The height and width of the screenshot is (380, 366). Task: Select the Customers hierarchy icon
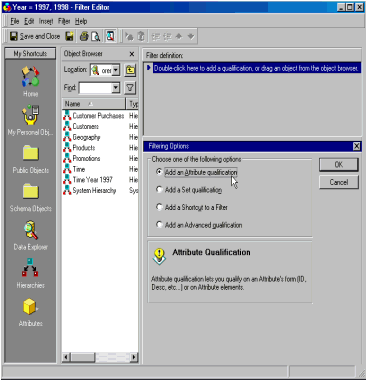[x=67, y=126]
